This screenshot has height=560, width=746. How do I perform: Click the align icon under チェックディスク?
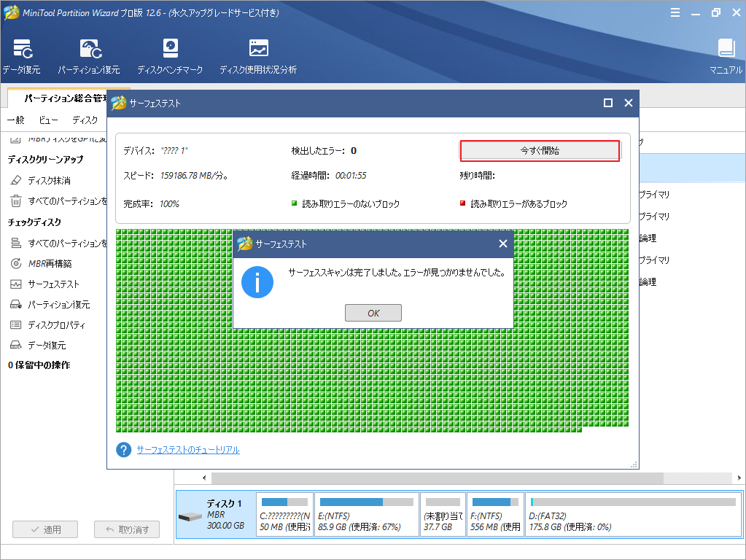[x=16, y=243]
